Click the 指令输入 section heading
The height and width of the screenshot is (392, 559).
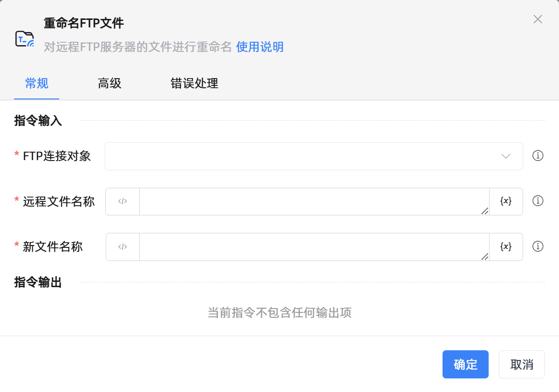38,120
